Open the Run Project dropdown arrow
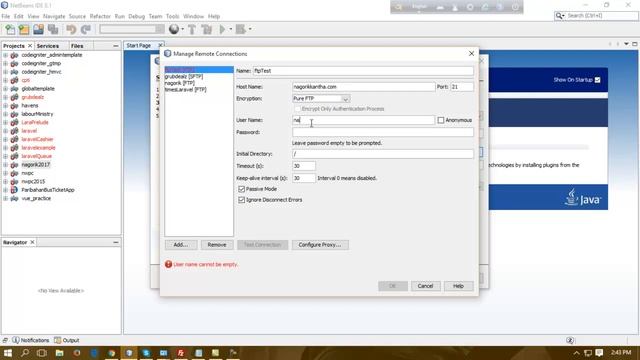Screen dimensions: 640x360 (x=231, y=29)
